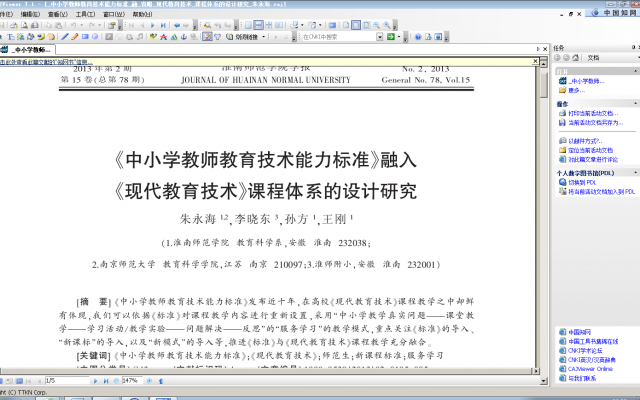Click the blue Help question icon
The image size is (640, 400).
tap(418, 37)
